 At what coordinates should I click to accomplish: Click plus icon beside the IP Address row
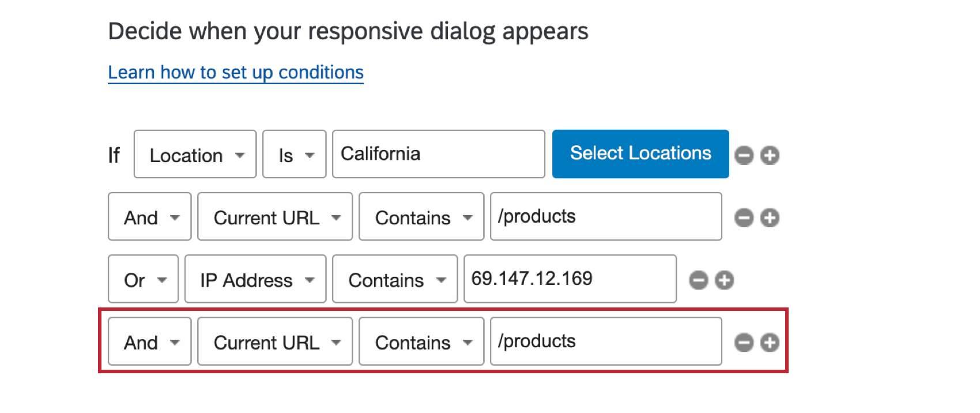click(725, 280)
